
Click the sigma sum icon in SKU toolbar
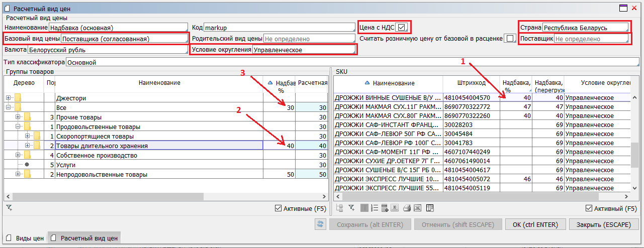395,208
